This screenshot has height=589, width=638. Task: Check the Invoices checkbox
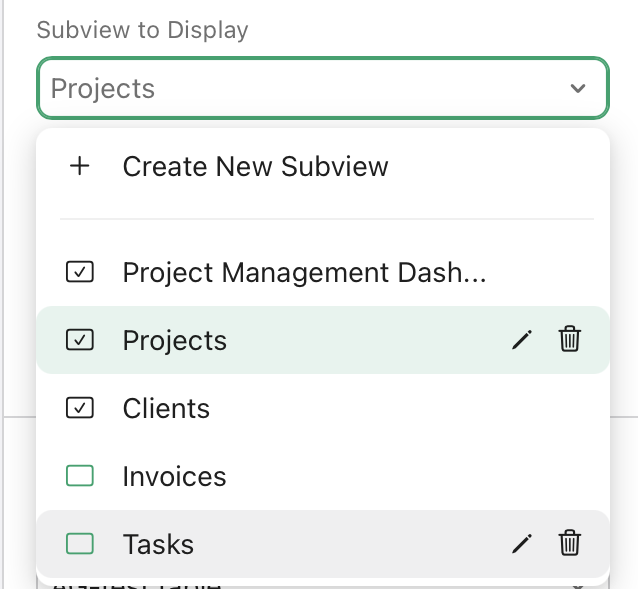(80, 476)
